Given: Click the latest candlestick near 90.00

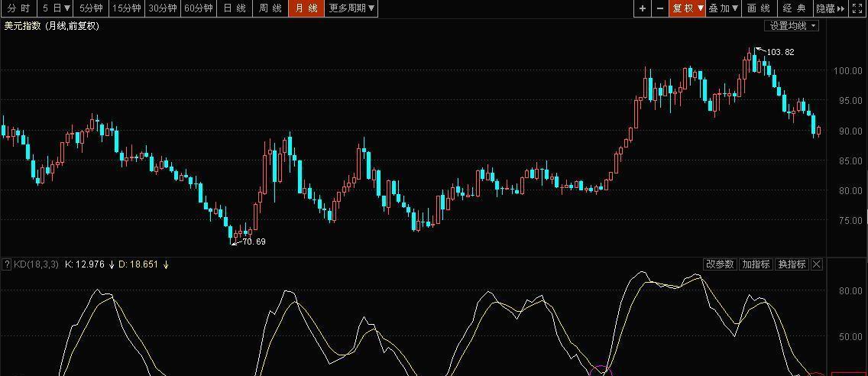Looking at the screenshot, I should click(x=819, y=131).
